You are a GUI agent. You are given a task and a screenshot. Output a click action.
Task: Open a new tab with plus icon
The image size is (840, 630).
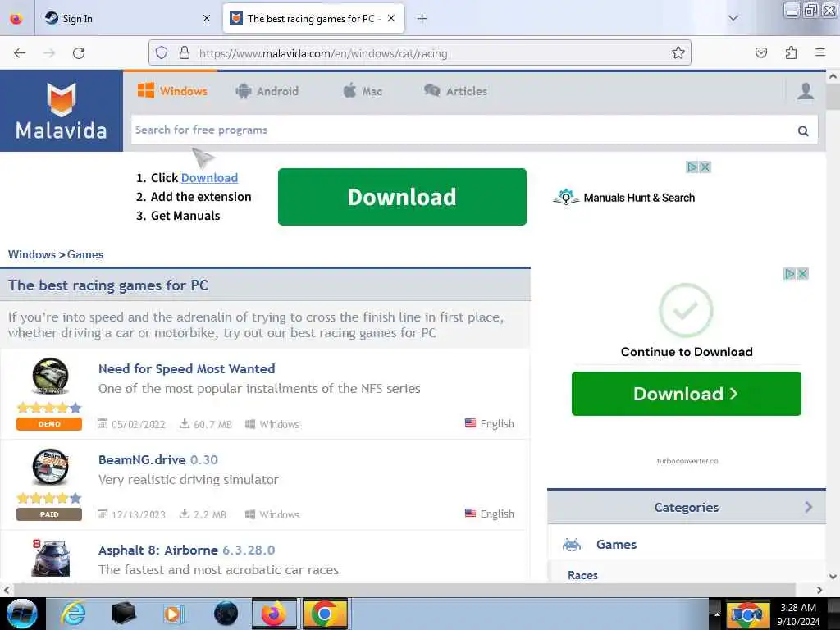[x=422, y=19]
